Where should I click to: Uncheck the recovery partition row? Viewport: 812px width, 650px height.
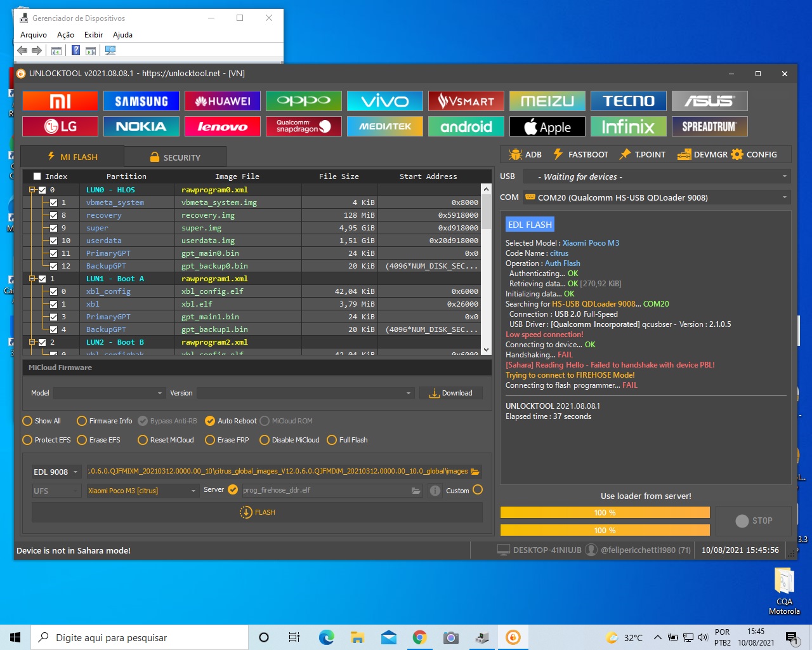pos(54,215)
